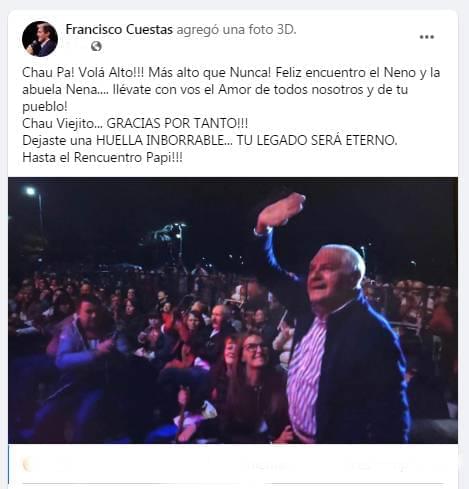Click 'Hasta el Rencuentro Papi!!!' closing line

click(x=102, y=157)
